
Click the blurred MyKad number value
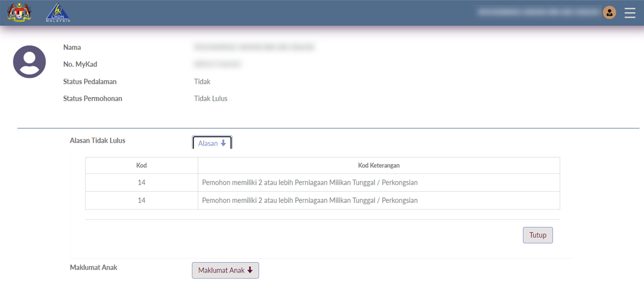point(217,64)
